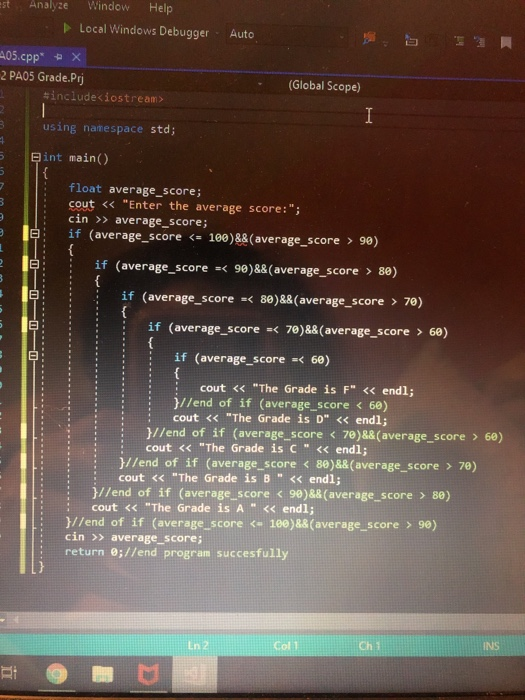The width and height of the screenshot is (525, 700).
Task: Click the 'using namespace std;' line
Action: [x=109, y=128]
